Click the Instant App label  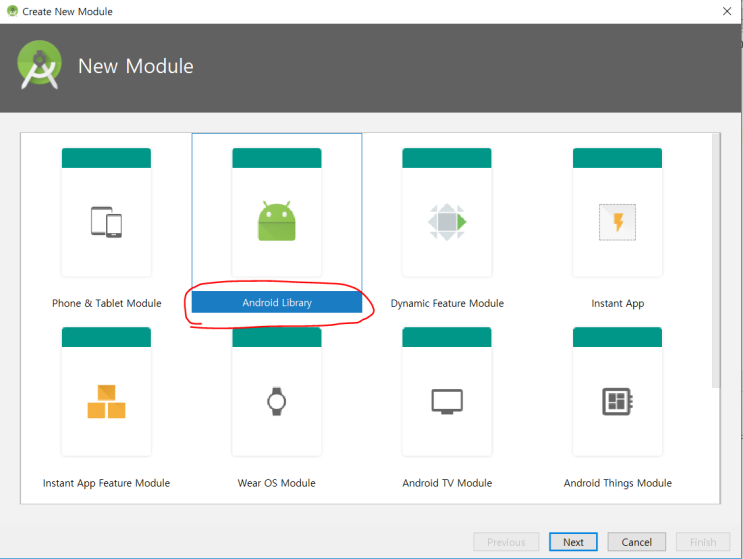pos(617,303)
